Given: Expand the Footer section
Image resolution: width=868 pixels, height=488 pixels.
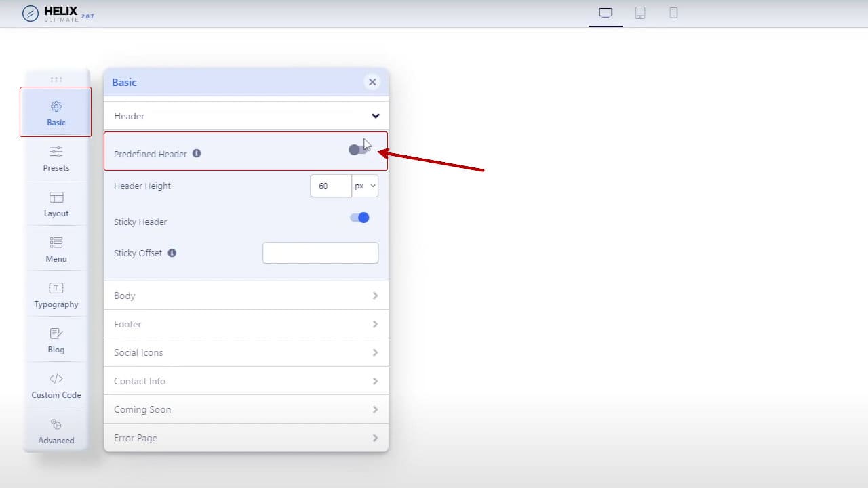Looking at the screenshot, I should click(x=246, y=324).
